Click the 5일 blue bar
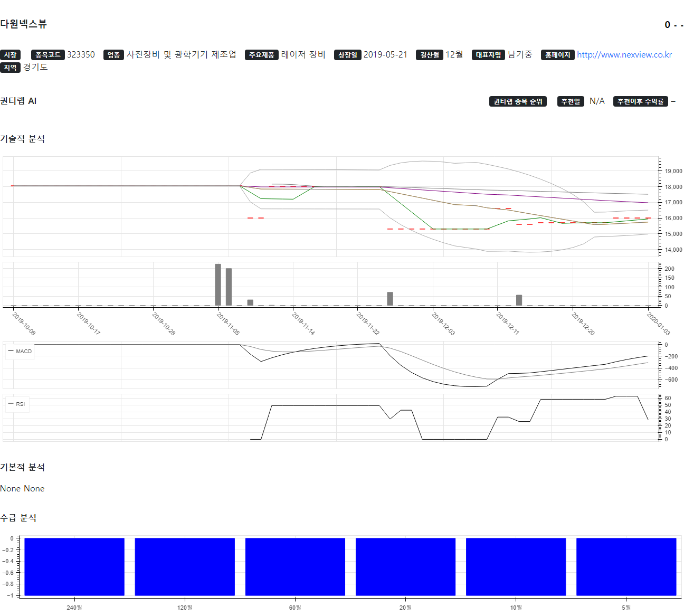The height and width of the screenshot is (616, 684). [x=626, y=567]
